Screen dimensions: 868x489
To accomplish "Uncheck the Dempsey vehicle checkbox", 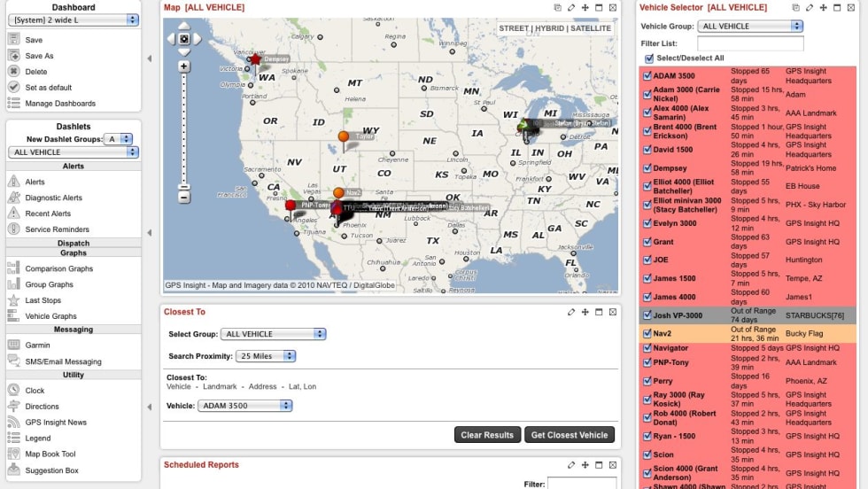I will (x=647, y=168).
